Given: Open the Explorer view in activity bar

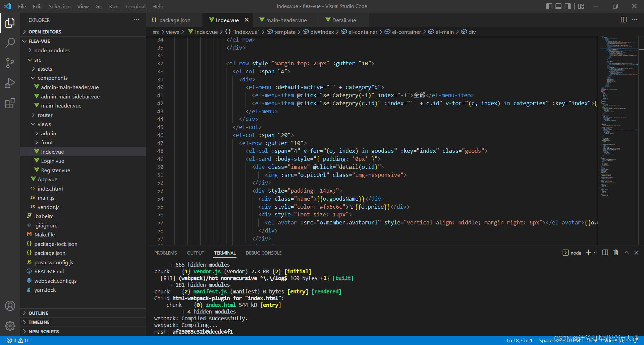Looking at the screenshot, I should coord(10,23).
